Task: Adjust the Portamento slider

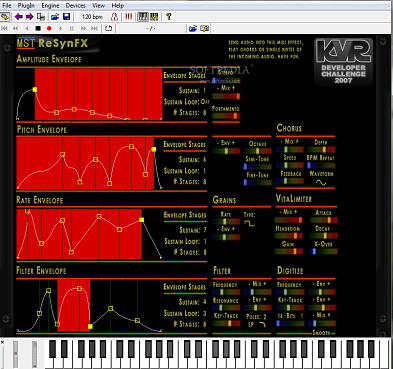Action: point(226,116)
